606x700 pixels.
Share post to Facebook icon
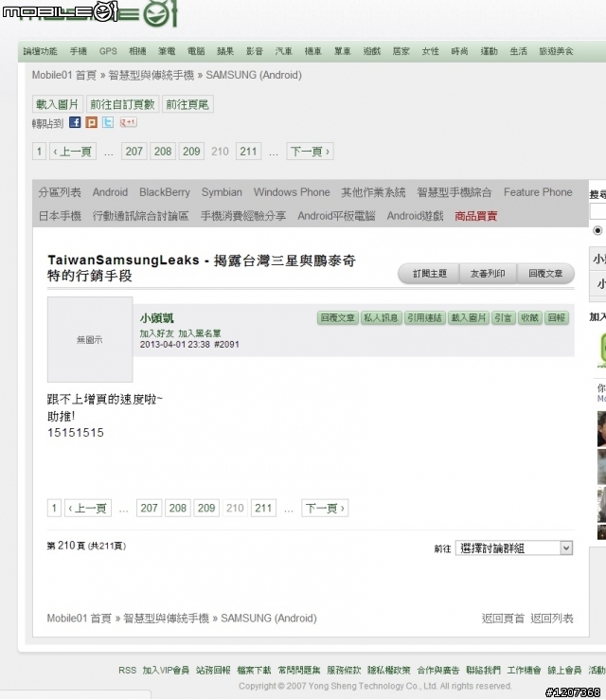pos(75,122)
